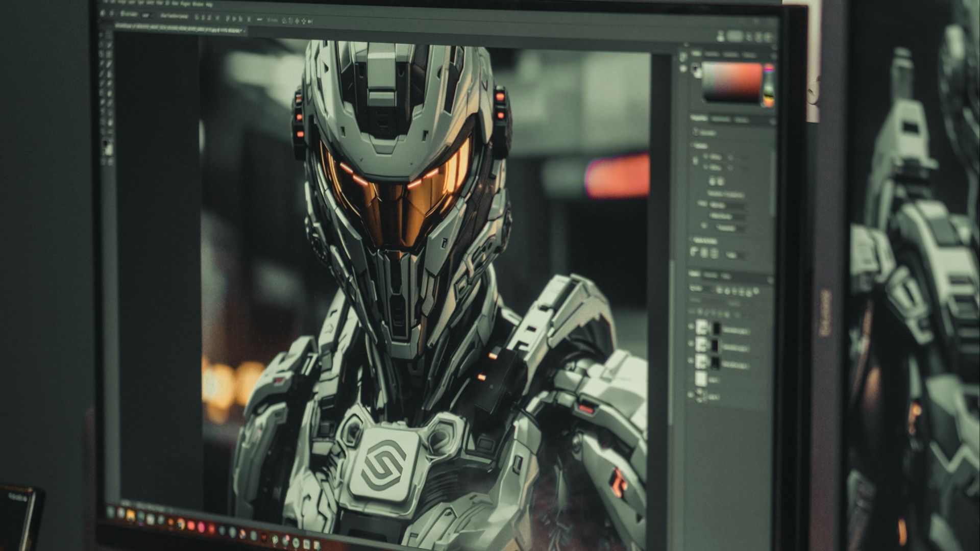The image size is (980, 551).
Task: Click the three-dots more options icon
Action: pyautogui.click(x=259, y=19)
